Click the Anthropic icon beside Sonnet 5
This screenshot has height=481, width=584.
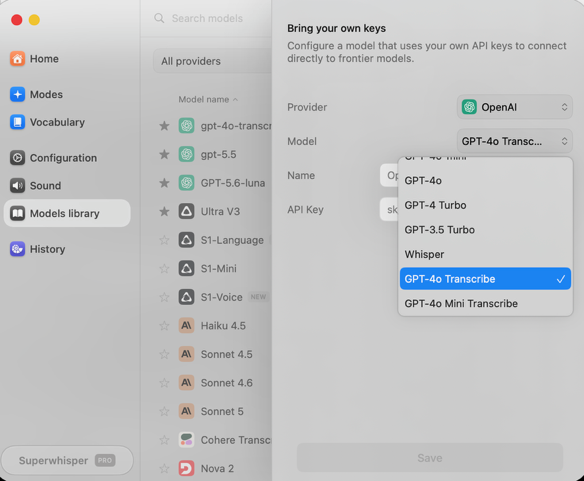tap(186, 411)
